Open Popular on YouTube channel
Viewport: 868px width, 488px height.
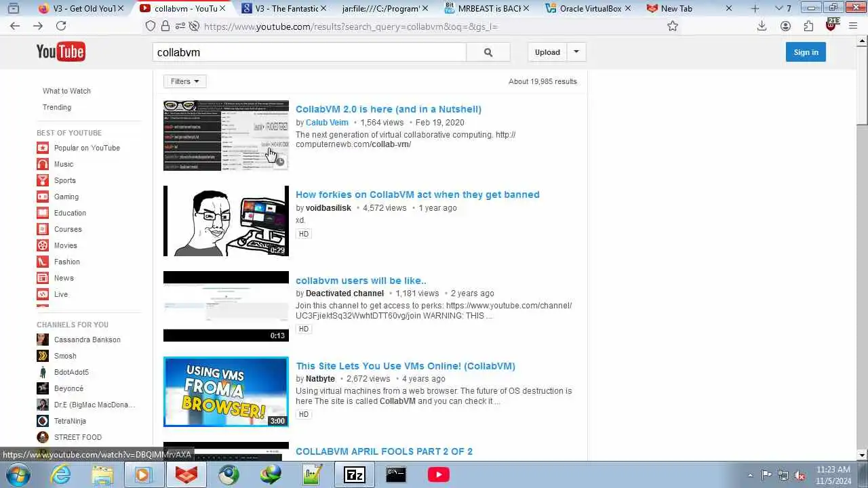click(x=87, y=148)
